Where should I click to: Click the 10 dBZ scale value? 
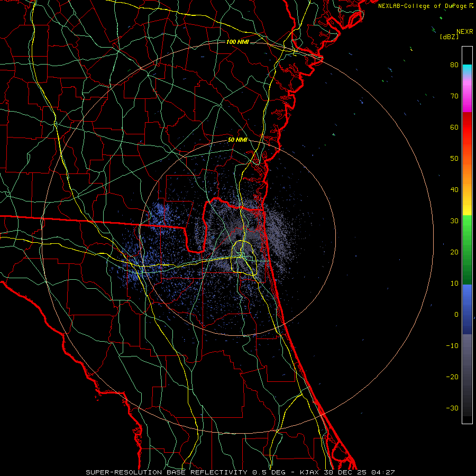tap(454, 283)
